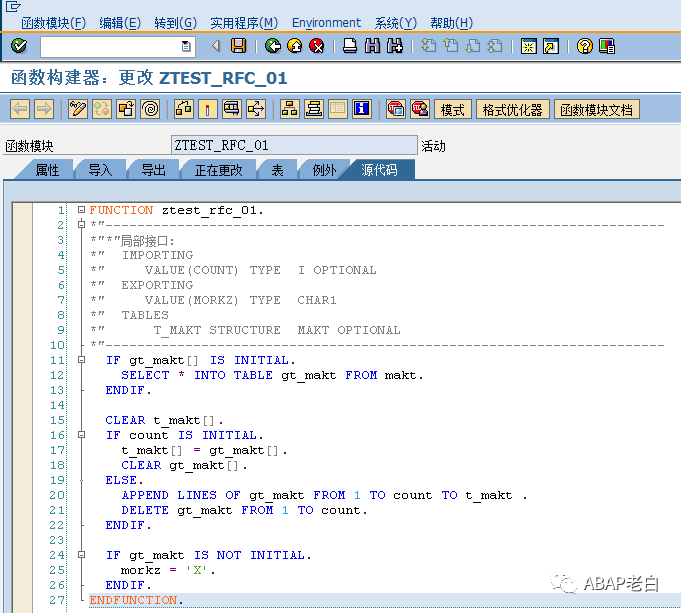
Task: Click the Other Object icon
Action: point(126,109)
